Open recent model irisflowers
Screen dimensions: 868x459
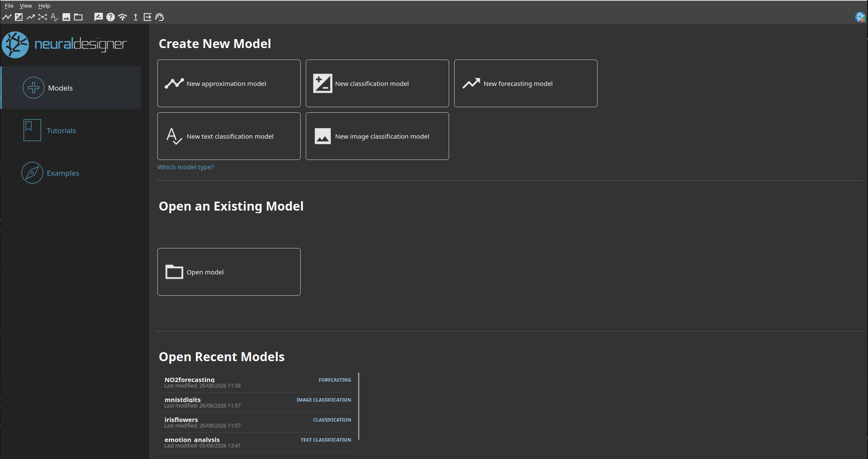[257, 422]
